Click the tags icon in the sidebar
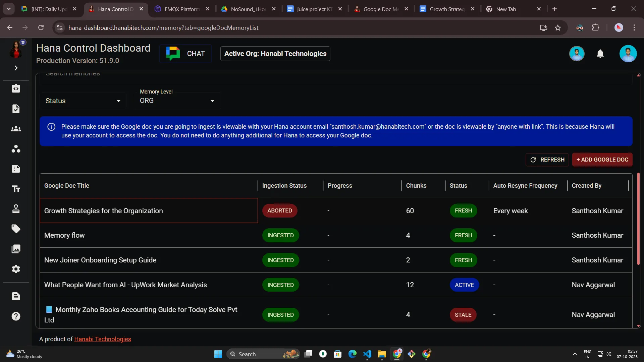 pyautogui.click(x=16, y=229)
